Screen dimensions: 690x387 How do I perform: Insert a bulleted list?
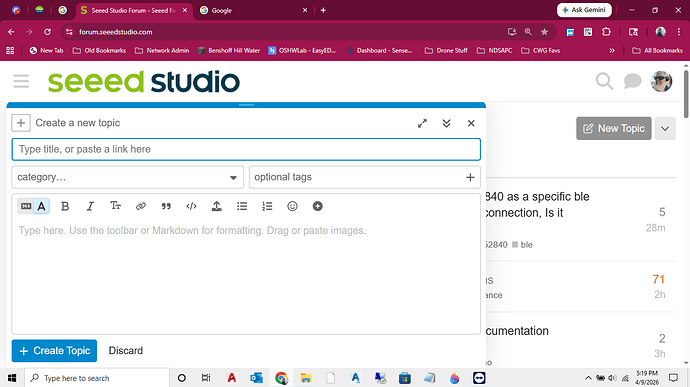coord(242,206)
